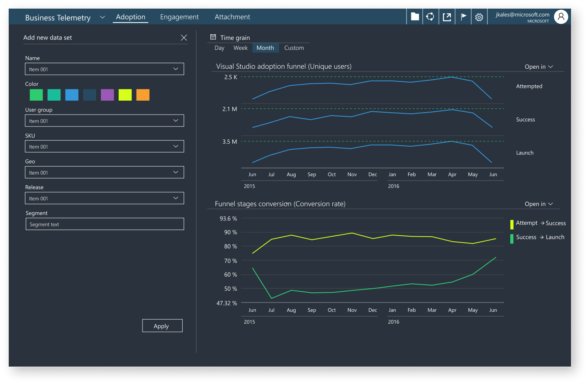Click the Business Telemetry title
This screenshot has height=384, width=588.
58,18
